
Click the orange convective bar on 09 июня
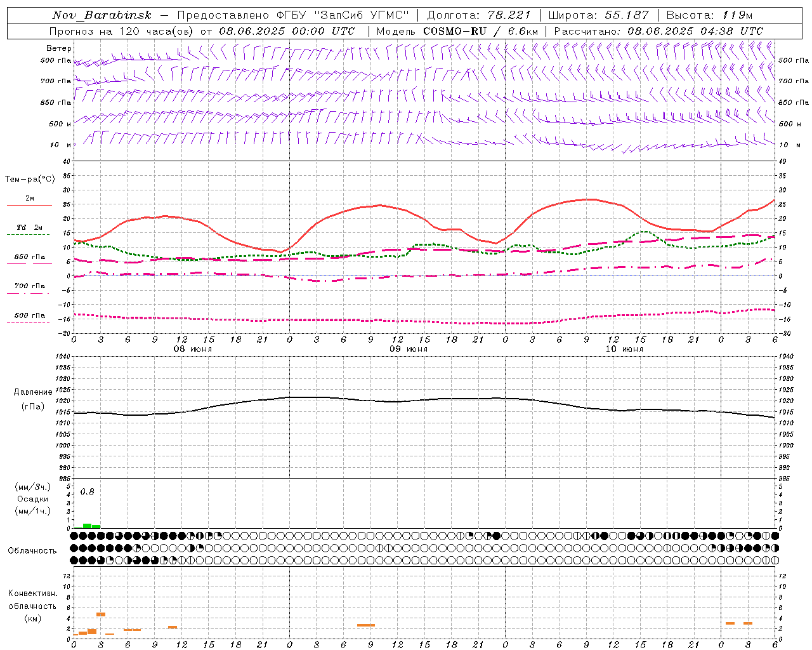tap(366, 625)
